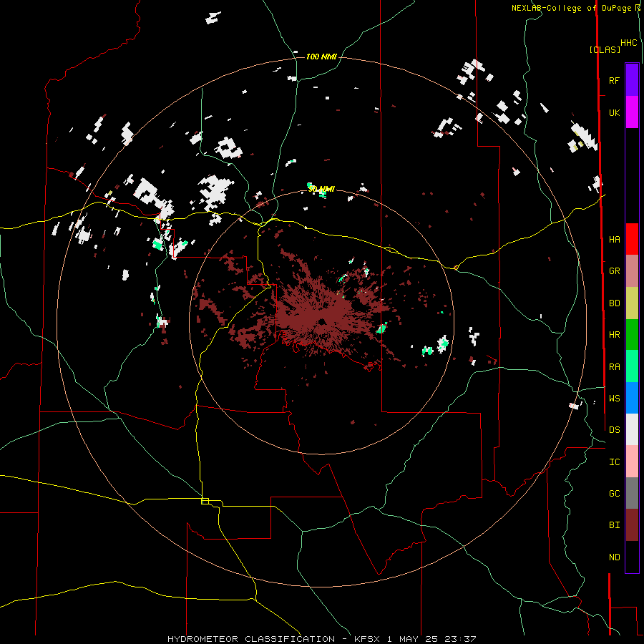Click the BI brown legend swatch
644x644 pixels.
(x=632, y=525)
